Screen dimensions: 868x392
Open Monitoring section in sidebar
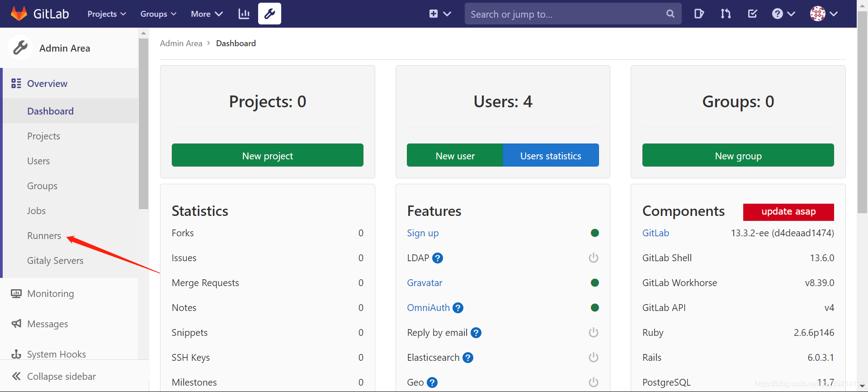point(50,294)
